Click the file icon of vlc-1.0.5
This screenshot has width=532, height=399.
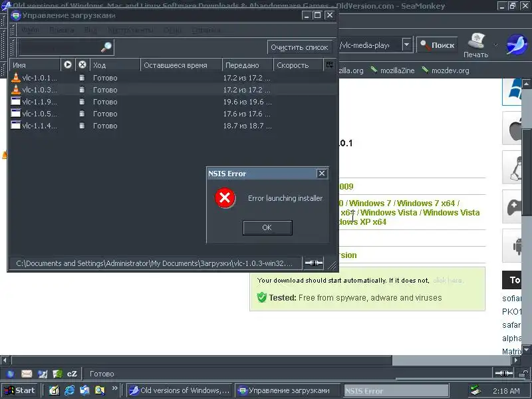[x=15, y=113]
